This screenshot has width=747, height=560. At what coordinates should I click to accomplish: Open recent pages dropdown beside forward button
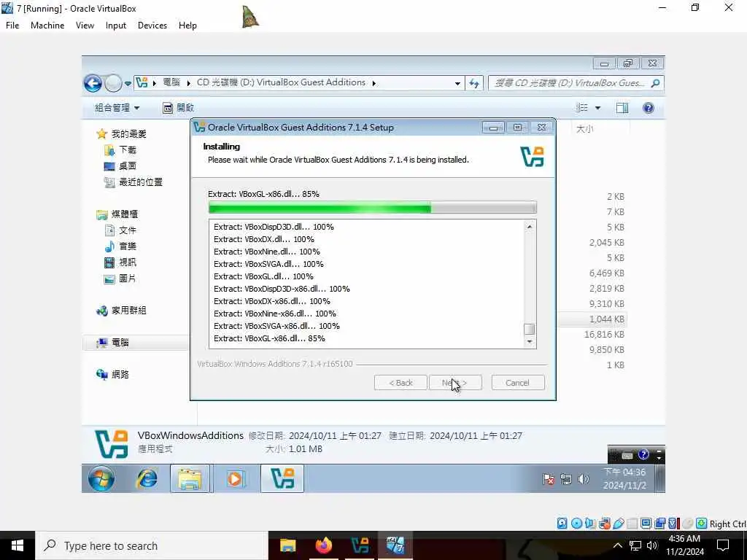[x=128, y=83]
